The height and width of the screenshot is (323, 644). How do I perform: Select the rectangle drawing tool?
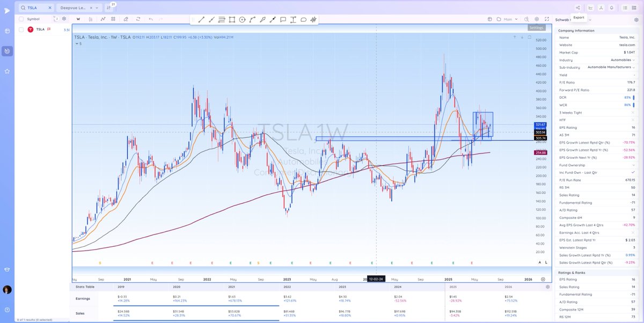tap(232, 20)
